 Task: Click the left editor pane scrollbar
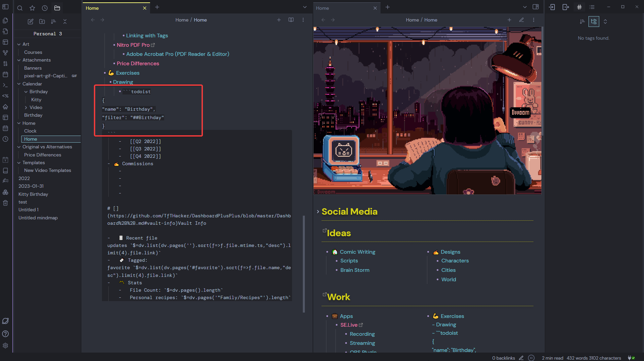pyautogui.click(x=304, y=262)
